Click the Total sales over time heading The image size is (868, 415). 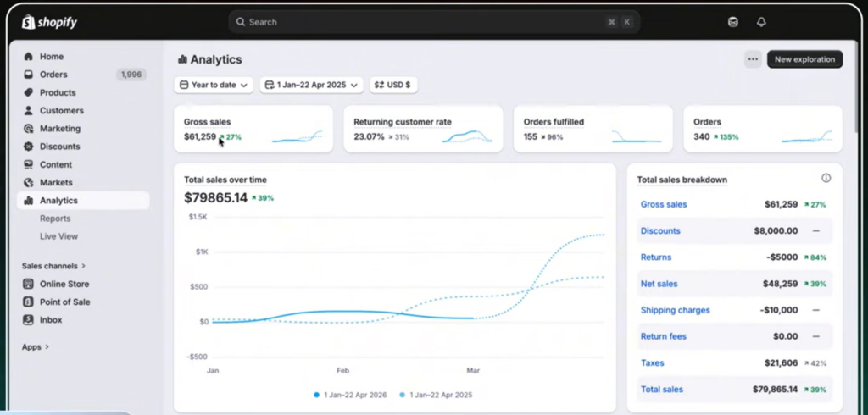(225, 180)
